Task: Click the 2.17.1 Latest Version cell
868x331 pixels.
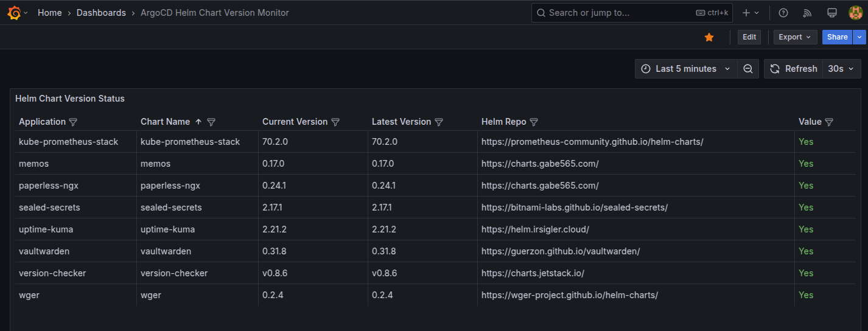Action: coord(382,207)
